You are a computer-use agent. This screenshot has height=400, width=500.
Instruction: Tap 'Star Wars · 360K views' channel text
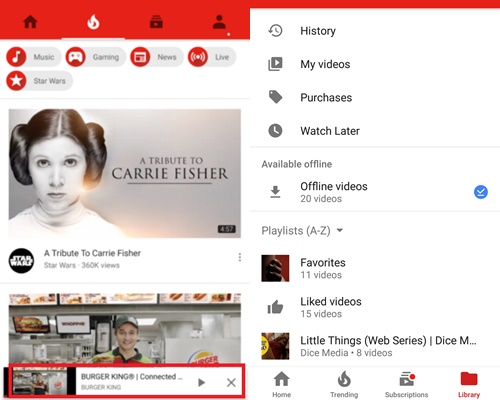pyautogui.click(x=82, y=265)
